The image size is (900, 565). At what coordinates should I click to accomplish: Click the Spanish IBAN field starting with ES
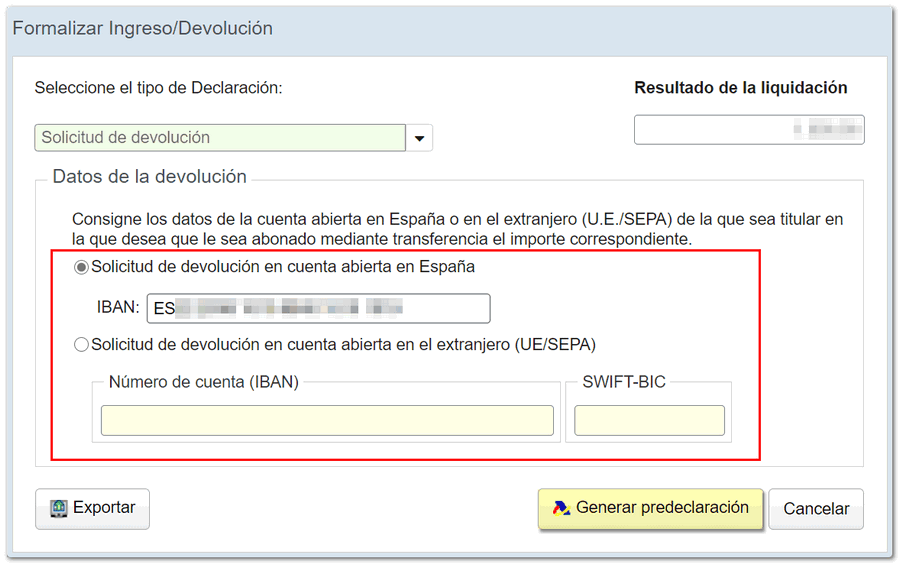click(x=318, y=309)
